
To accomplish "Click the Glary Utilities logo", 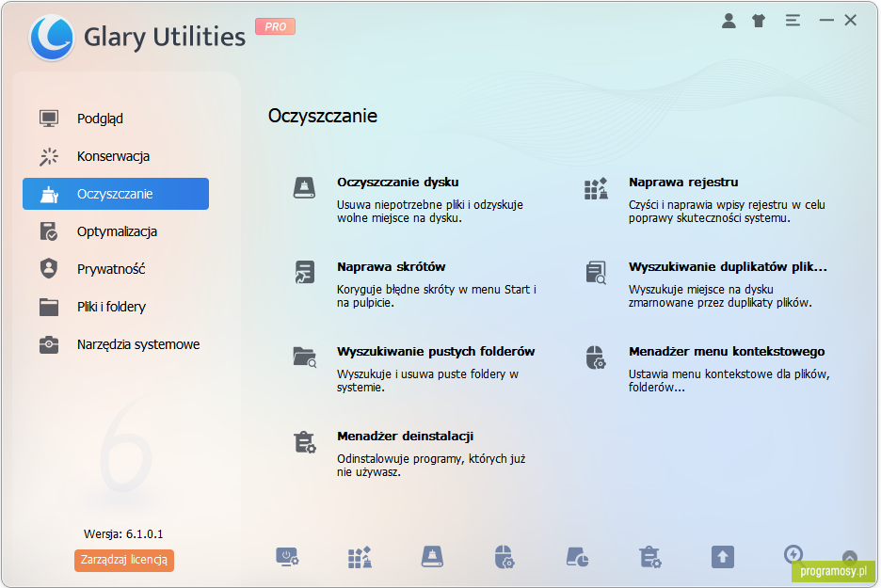I will [52, 37].
